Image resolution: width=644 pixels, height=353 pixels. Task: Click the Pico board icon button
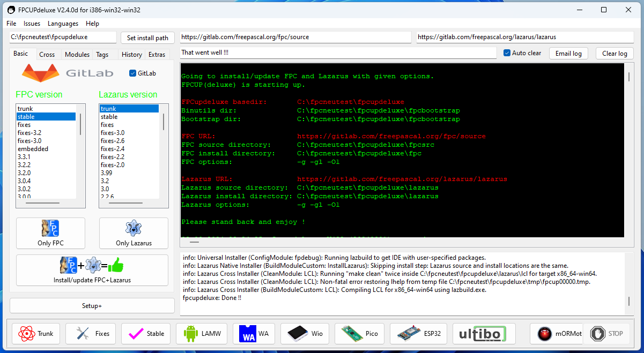360,333
